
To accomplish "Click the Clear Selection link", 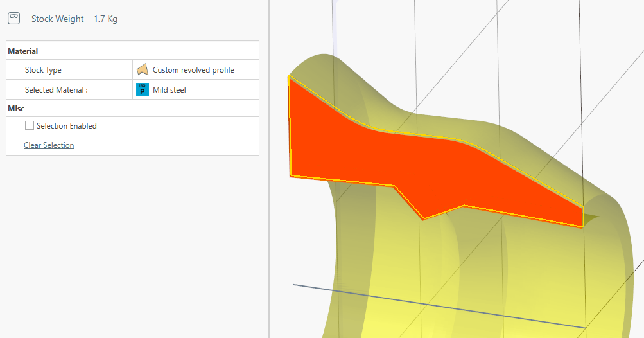I will pyautogui.click(x=49, y=145).
